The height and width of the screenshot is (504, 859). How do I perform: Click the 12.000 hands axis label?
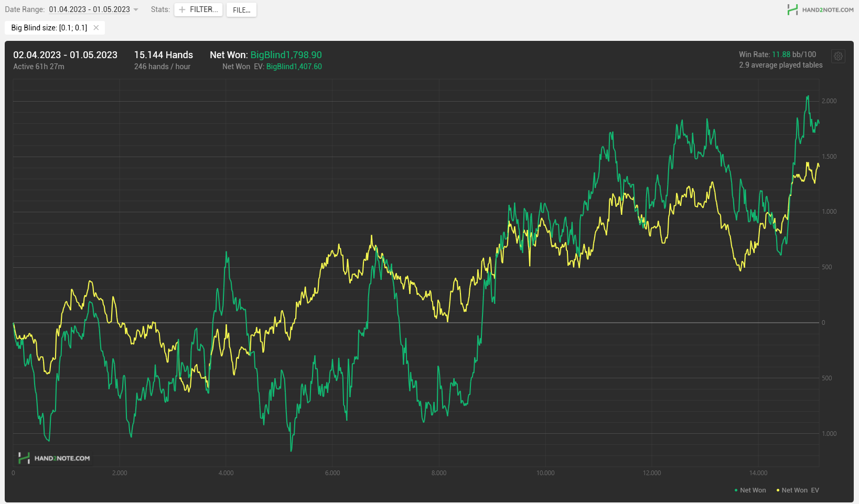[x=652, y=473]
